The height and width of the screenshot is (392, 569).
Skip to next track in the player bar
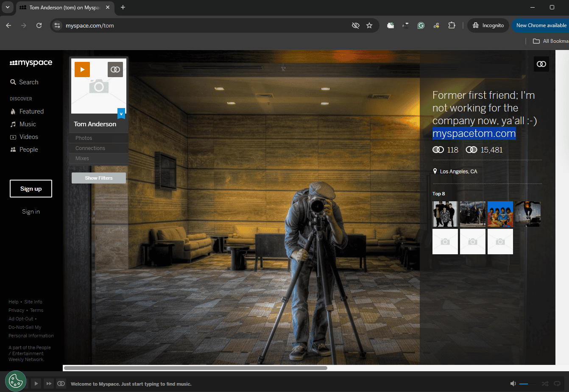(49, 384)
